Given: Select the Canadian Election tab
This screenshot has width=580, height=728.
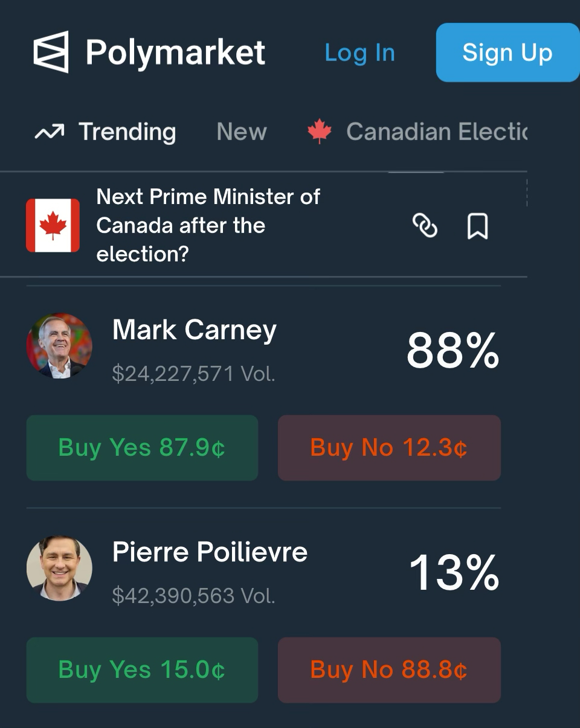Looking at the screenshot, I should pos(436,132).
